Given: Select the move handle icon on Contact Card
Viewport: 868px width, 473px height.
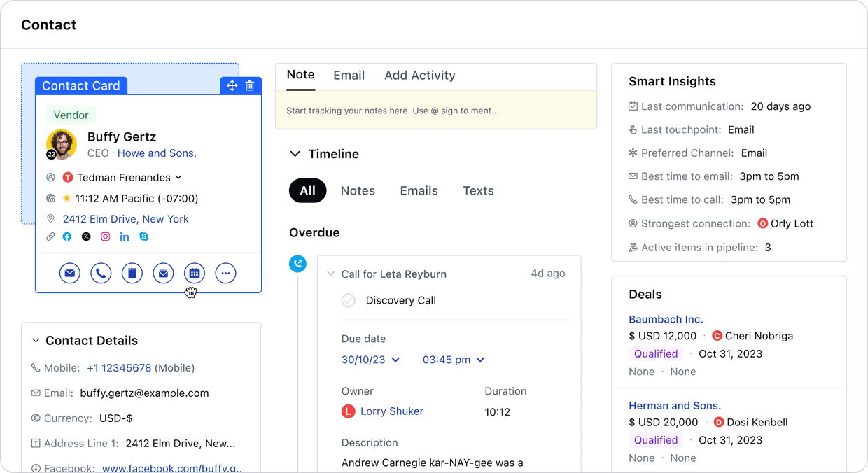Looking at the screenshot, I should (232, 85).
